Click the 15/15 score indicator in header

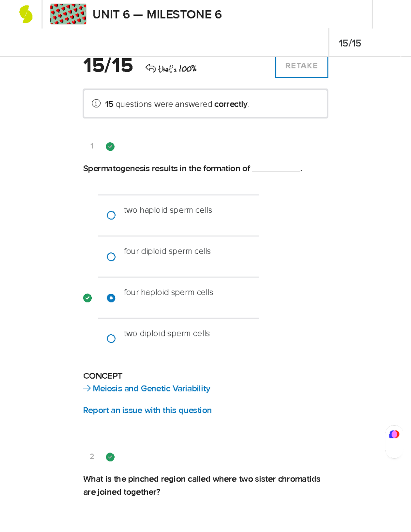[350, 43]
